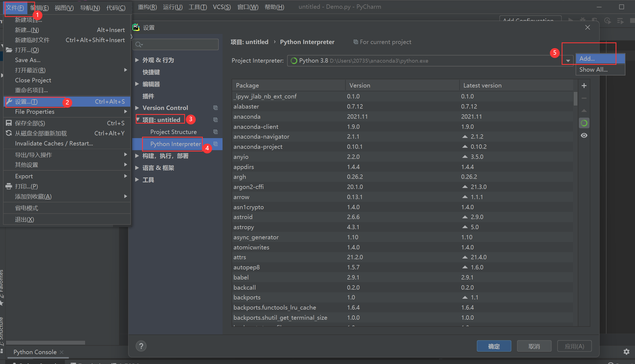Expand the 编辑器 section

(137, 84)
